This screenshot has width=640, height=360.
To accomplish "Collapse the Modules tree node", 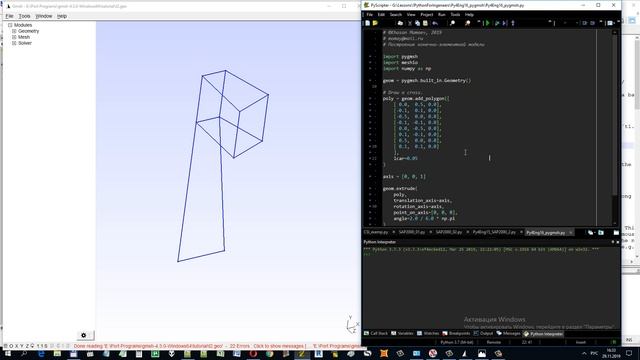I will (x=10, y=25).
